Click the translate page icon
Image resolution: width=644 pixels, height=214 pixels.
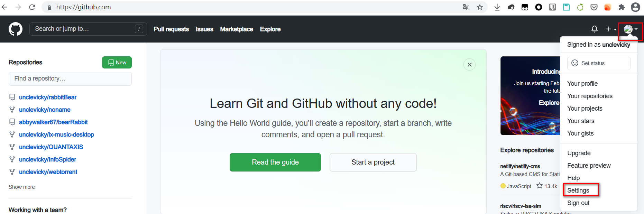pyautogui.click(x=466, y=7)
